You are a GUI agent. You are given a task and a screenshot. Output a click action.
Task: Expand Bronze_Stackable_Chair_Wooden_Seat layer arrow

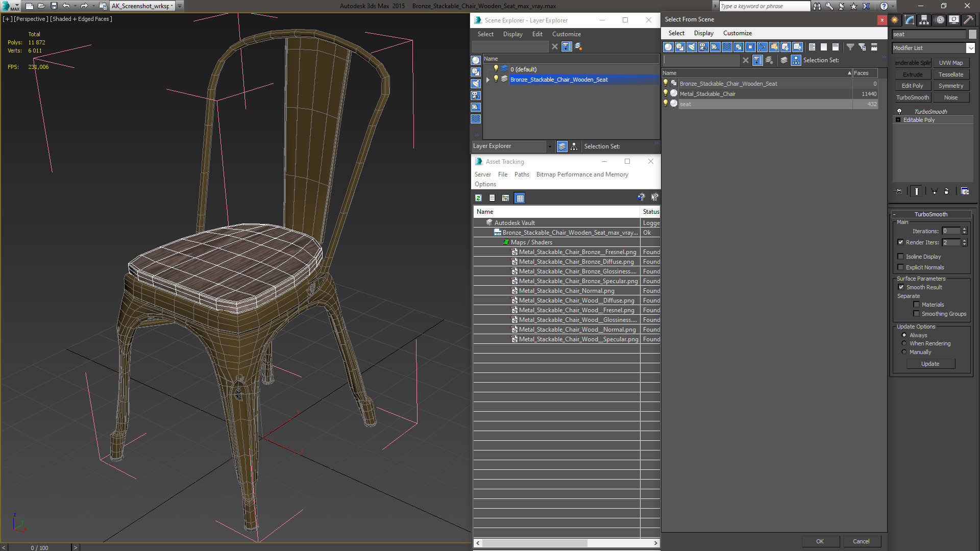[x=488, y=80]
